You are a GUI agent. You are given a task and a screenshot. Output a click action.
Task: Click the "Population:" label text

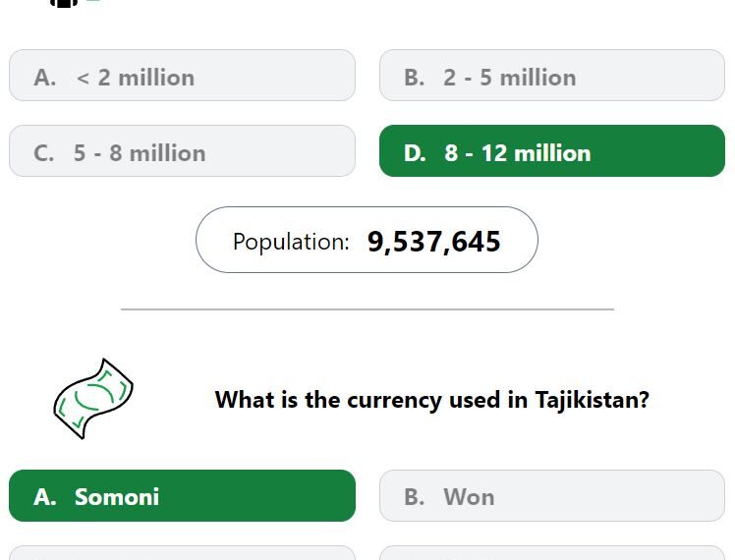coord(291,242)
